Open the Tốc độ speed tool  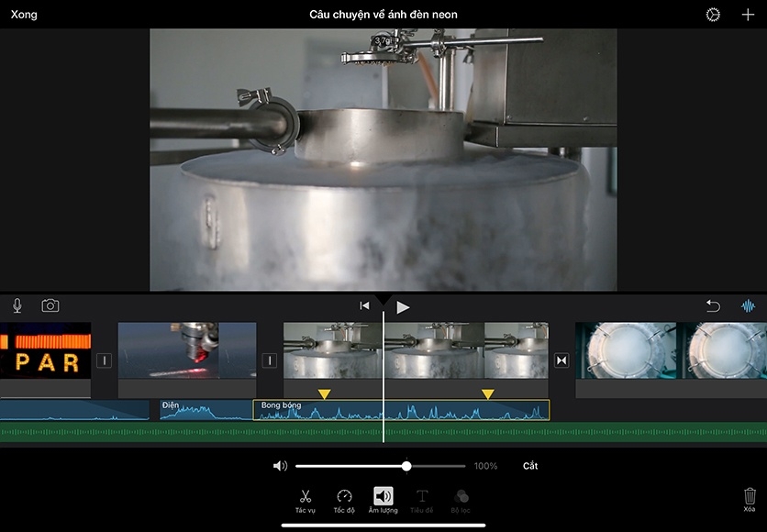pyautogui.click(x=344, y=500)
